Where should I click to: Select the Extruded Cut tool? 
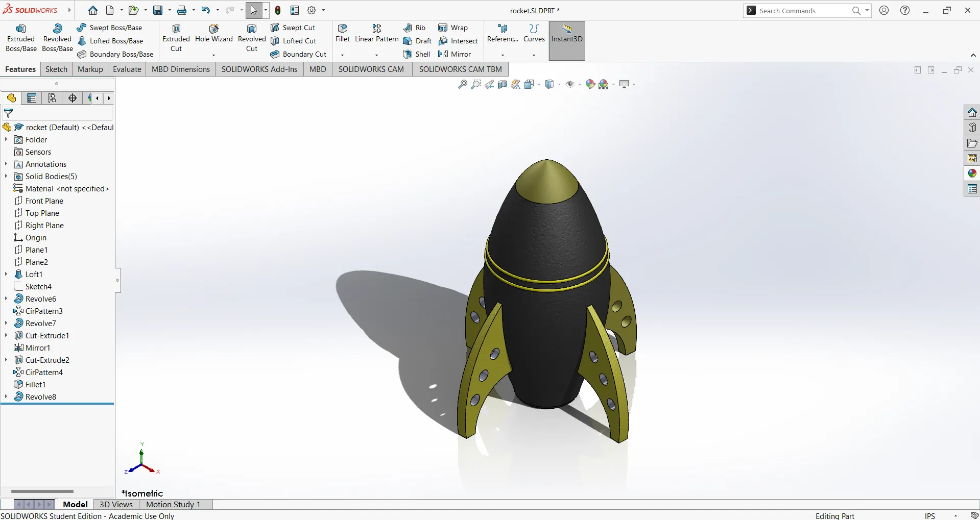click(176, 38)
